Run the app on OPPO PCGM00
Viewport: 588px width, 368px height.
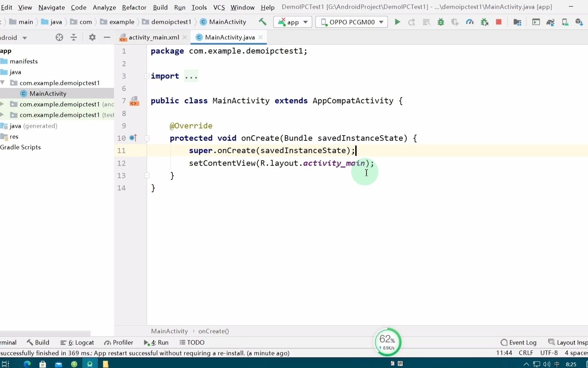pos(397,22)
